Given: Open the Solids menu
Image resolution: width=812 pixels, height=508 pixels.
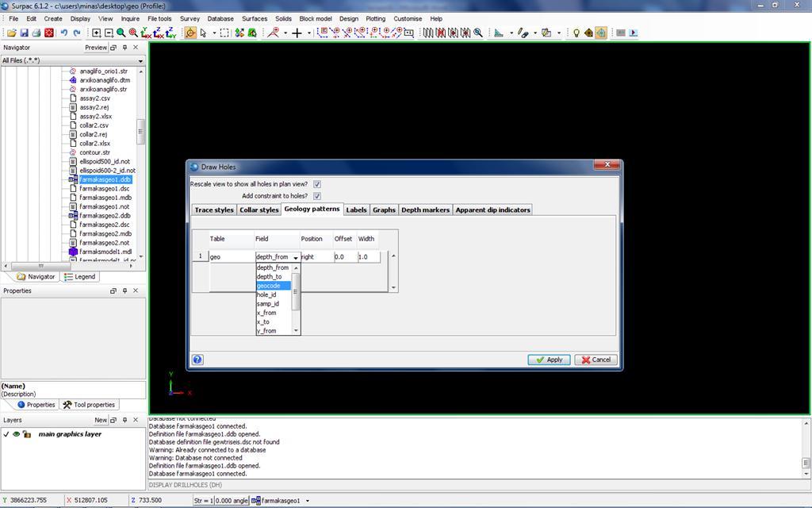Looking at the screenshot, I should [283, 19].
